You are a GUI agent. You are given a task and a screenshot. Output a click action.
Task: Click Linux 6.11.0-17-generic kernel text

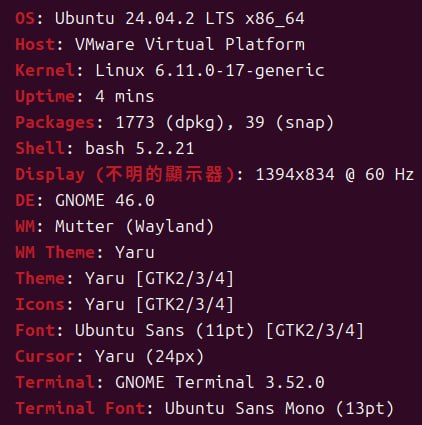[x=210, y=70]
